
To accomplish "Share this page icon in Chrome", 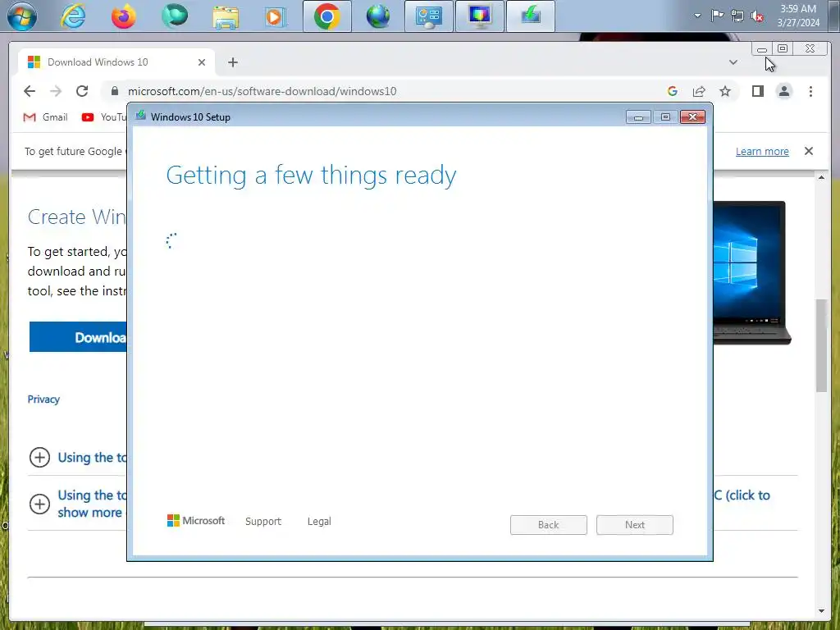I will (x=699, y=91).
